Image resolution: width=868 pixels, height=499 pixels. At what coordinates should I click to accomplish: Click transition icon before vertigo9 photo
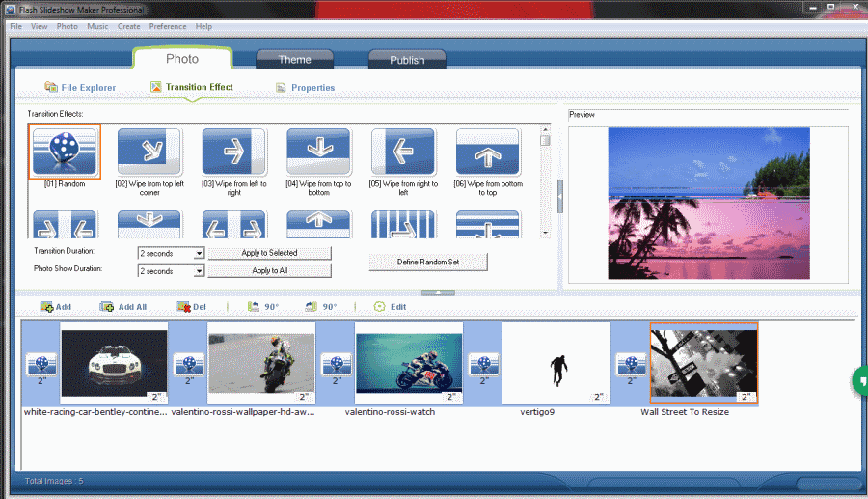pos(484,365)
